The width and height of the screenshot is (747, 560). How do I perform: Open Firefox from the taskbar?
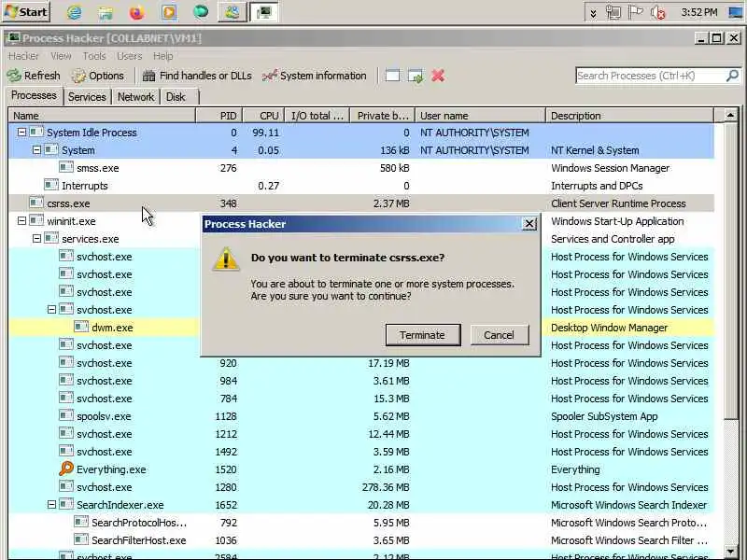[137, 12]
